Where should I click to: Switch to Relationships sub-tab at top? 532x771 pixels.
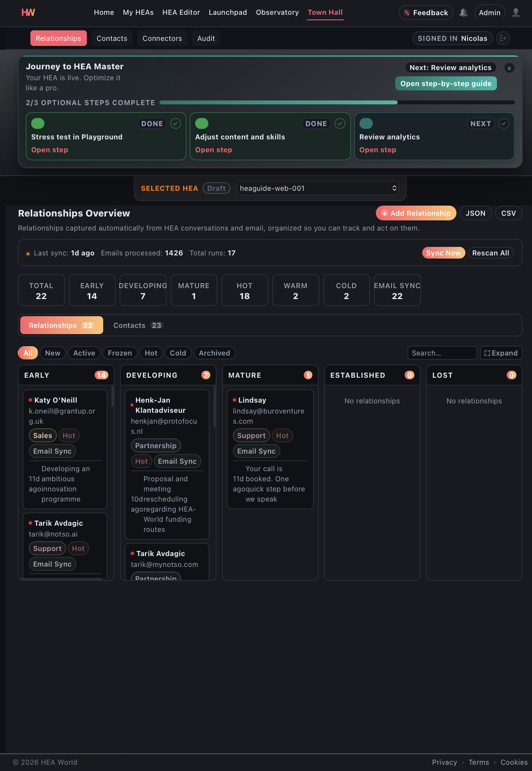(58, 38)
